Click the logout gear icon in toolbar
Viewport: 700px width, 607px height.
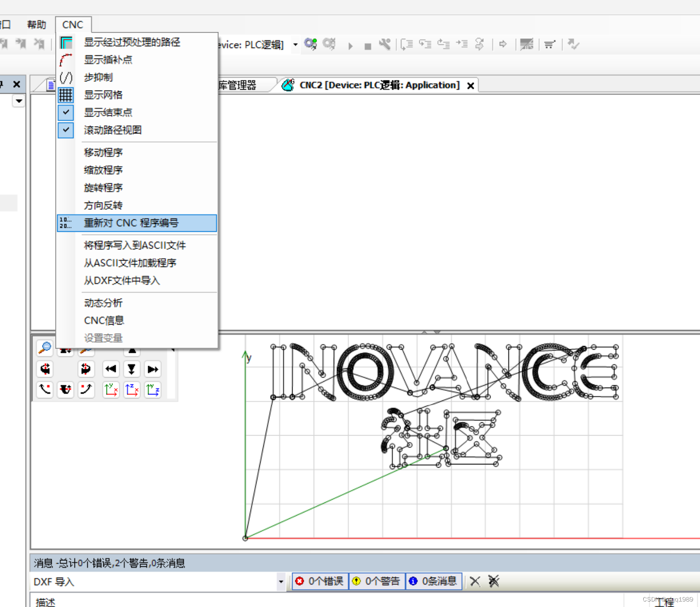point(329,44)
